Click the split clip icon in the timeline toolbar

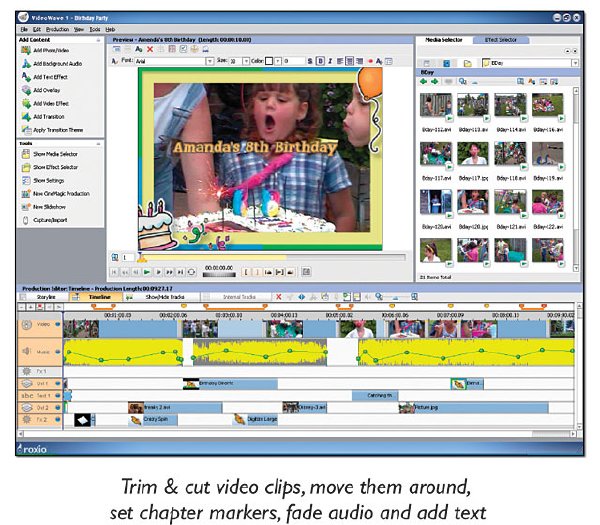[x=302, y=297]
